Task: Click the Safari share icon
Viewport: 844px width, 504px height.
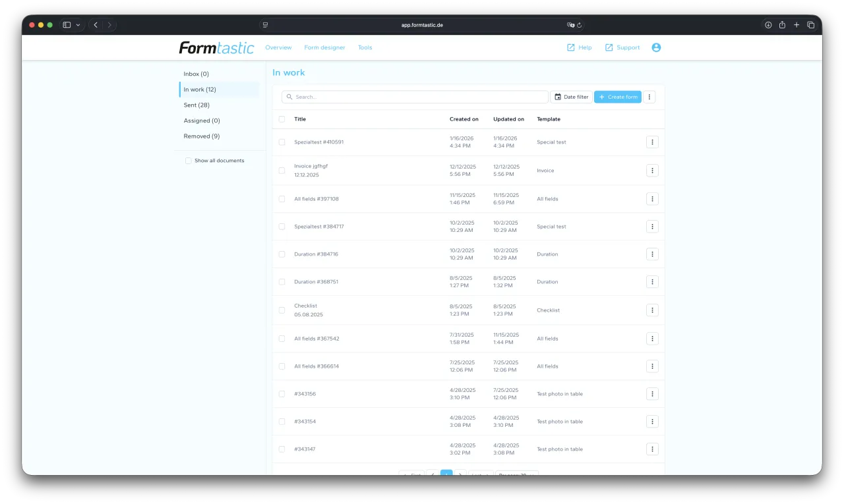Action: tap(782, 25)
